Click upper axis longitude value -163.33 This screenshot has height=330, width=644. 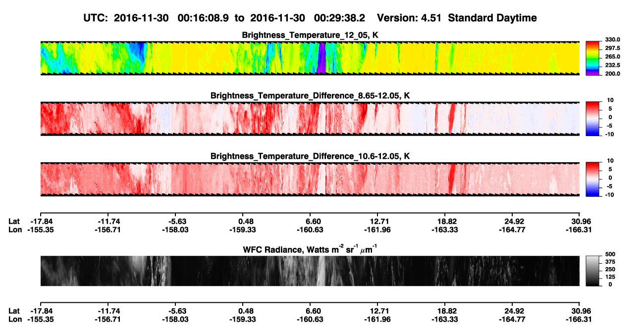(x=445, y=230)
